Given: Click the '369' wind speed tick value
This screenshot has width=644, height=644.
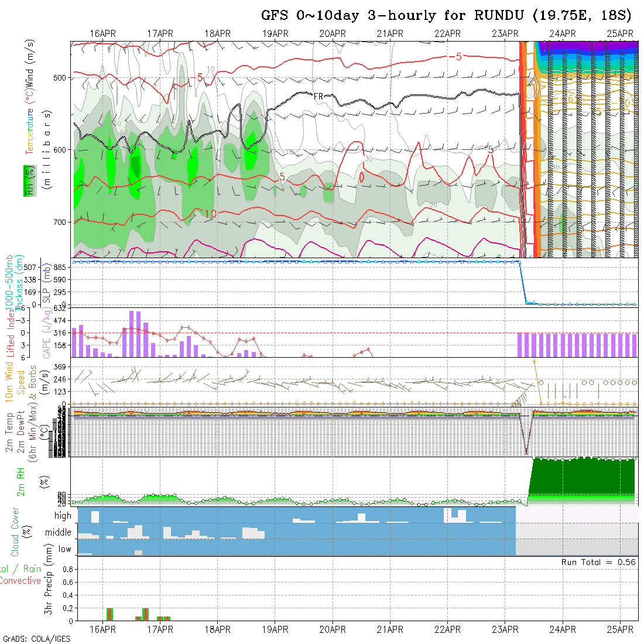Looking at the screenshot, I should 60,366.
